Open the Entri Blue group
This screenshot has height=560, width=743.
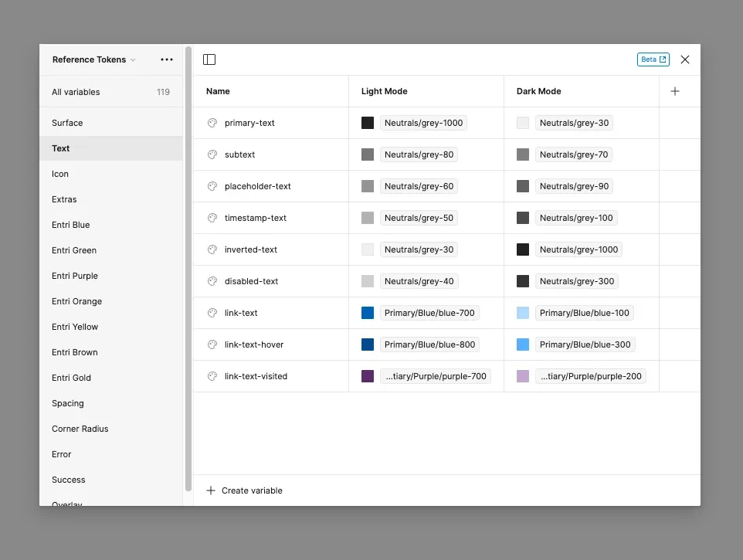111,225
